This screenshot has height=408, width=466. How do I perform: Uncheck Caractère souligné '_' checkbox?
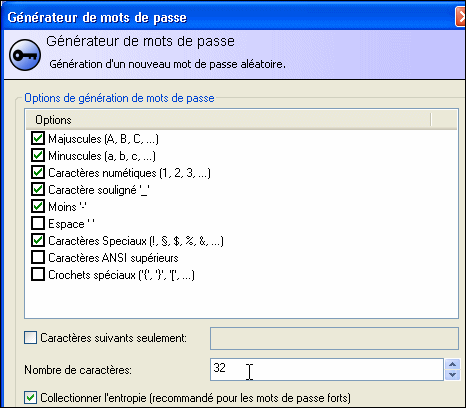38,189
